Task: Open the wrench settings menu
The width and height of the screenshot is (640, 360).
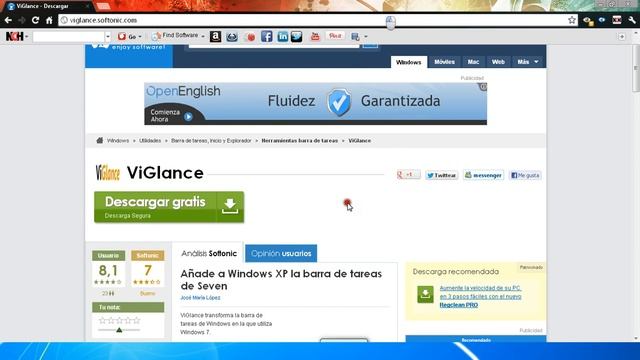Action: 632,20
